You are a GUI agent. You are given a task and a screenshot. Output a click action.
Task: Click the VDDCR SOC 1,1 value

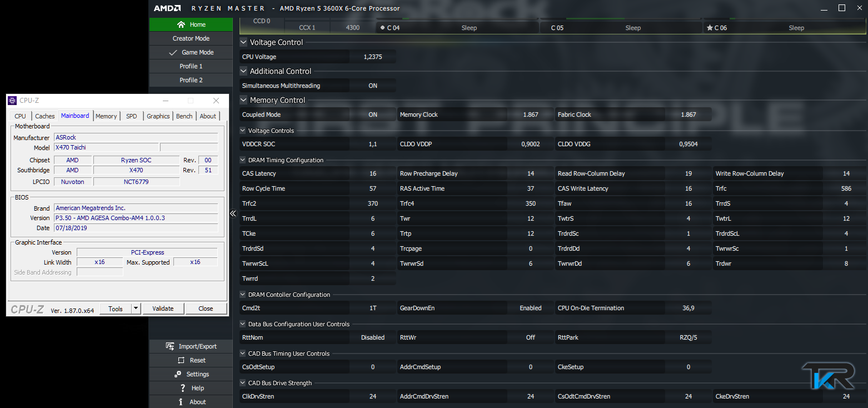point(373,144)
